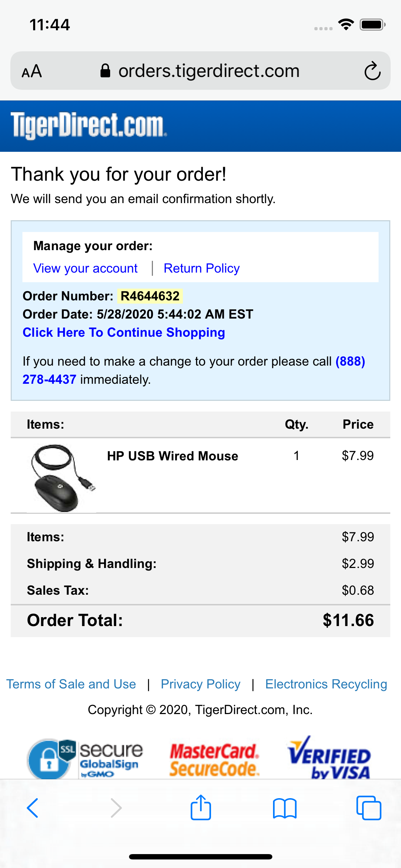Open the Privacy Policy footer link

coord(200,684)
